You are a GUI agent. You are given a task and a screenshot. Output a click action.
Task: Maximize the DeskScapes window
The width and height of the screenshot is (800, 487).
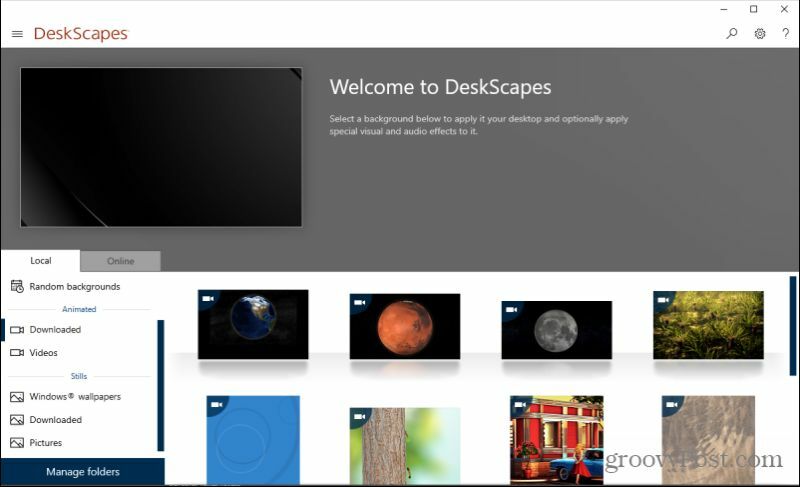point(754,9)
